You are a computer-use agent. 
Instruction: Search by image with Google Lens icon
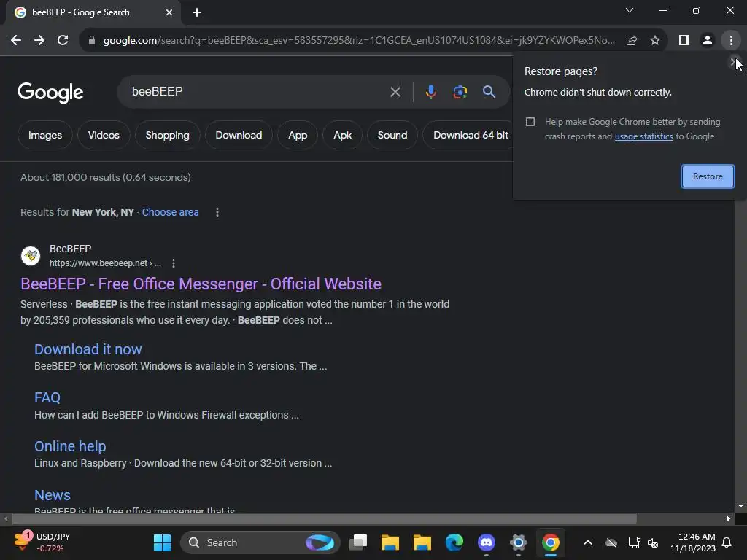pyautogui.click(x=460, y=91)
